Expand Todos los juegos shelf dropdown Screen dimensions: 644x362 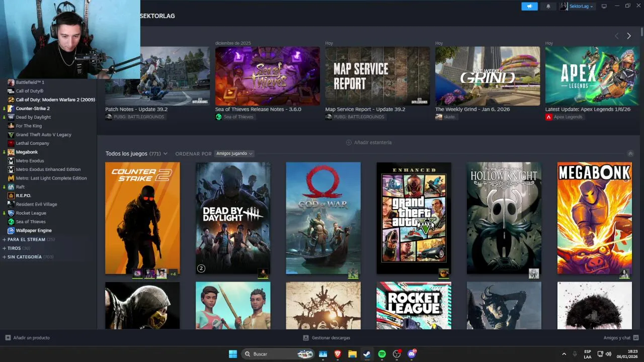tap(136, 153)
